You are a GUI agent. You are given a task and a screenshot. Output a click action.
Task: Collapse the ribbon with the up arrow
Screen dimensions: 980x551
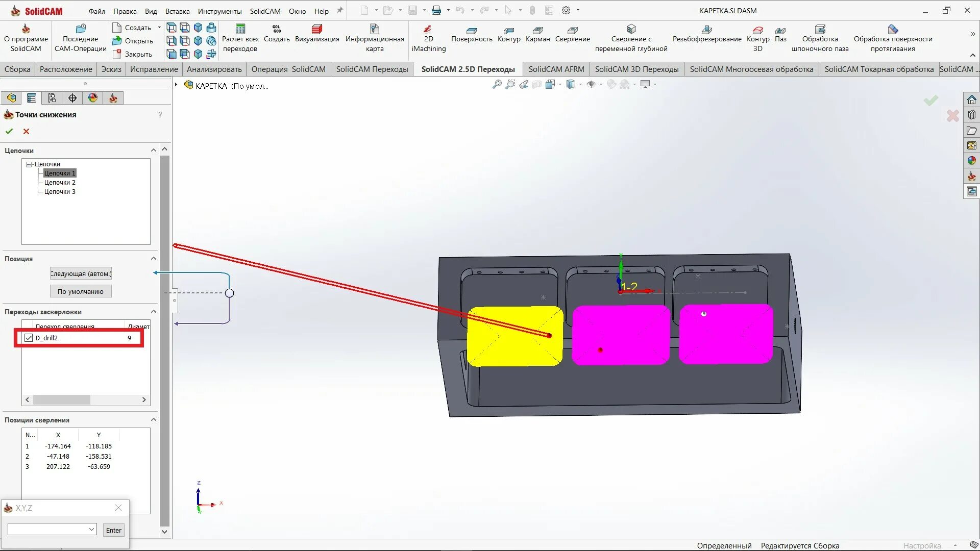973,55
